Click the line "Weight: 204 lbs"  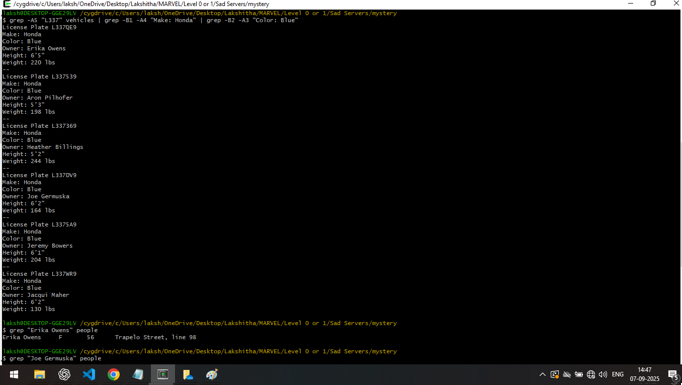click(29, 260)
